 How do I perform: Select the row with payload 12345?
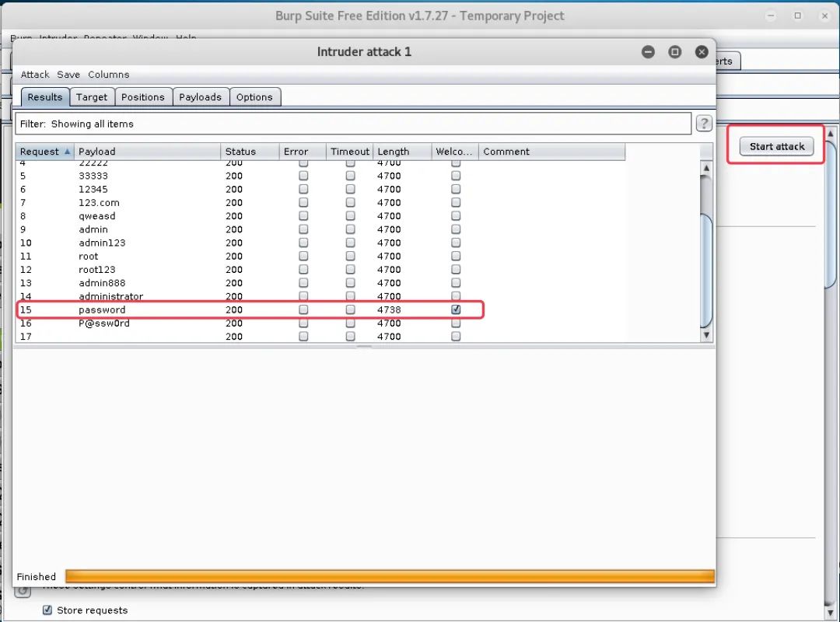pos(320,189)
